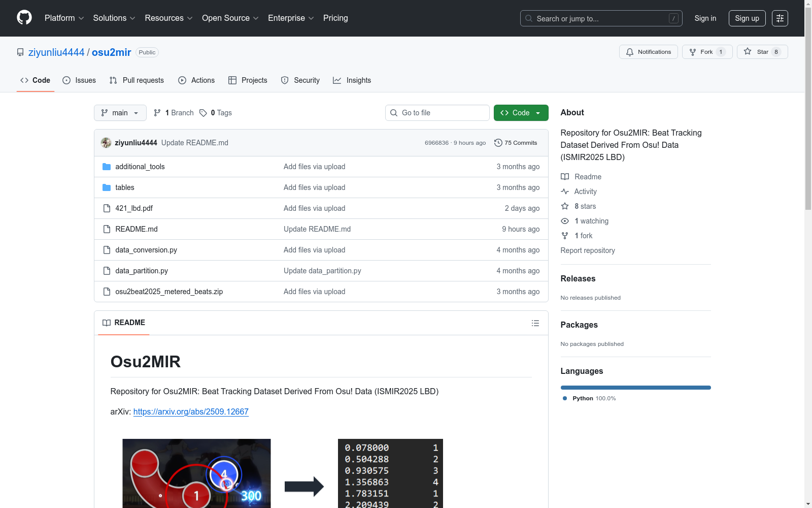
Task: Open the Pricing page
Action: 335,18
